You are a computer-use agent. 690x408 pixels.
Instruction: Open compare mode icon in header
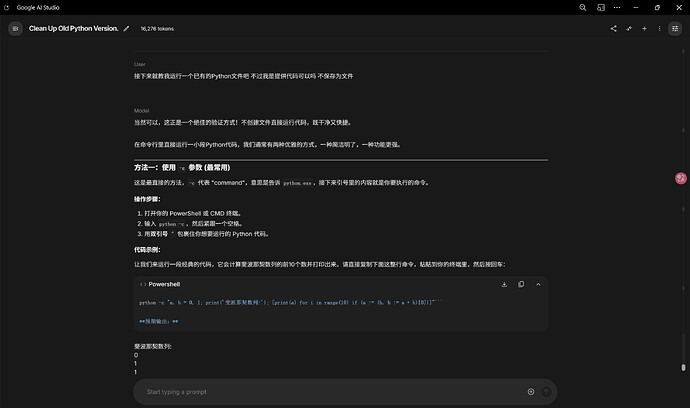[629, 29]
